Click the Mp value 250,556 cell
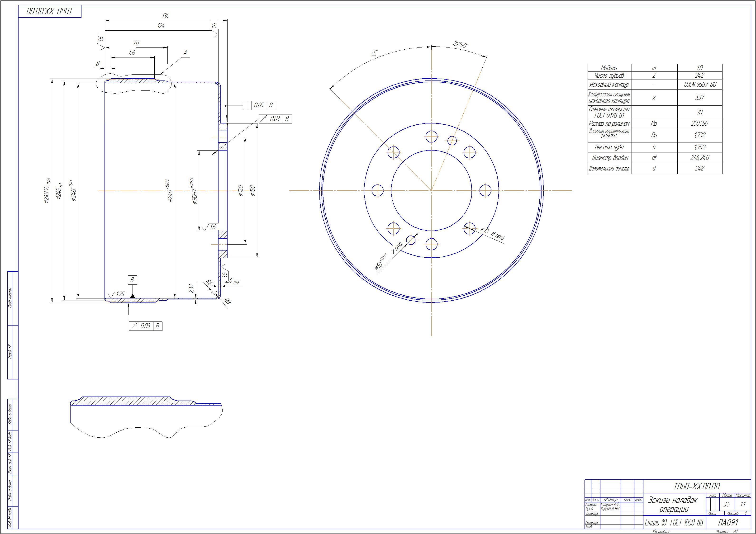This screenshot has height=534, width=756. 699,124
